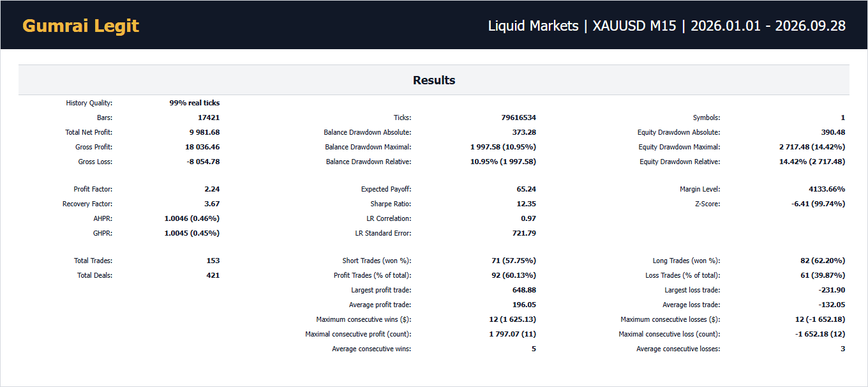Select the Largest profit trade value 648.88
The image size is (868, 387).
coord(524,290)
